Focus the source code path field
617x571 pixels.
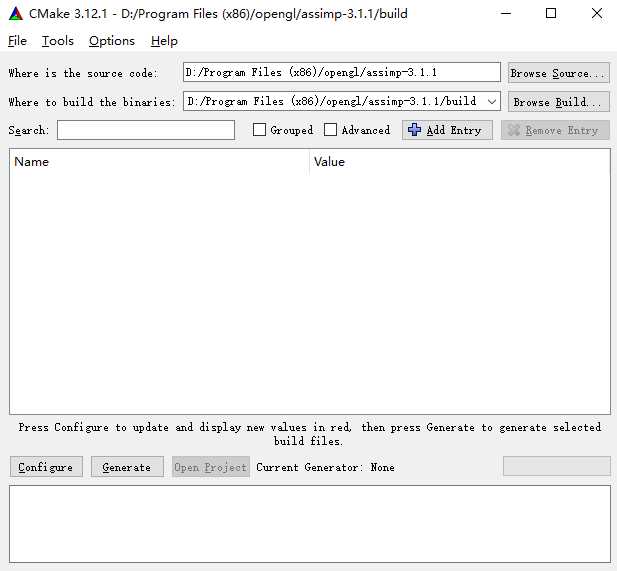342,72
